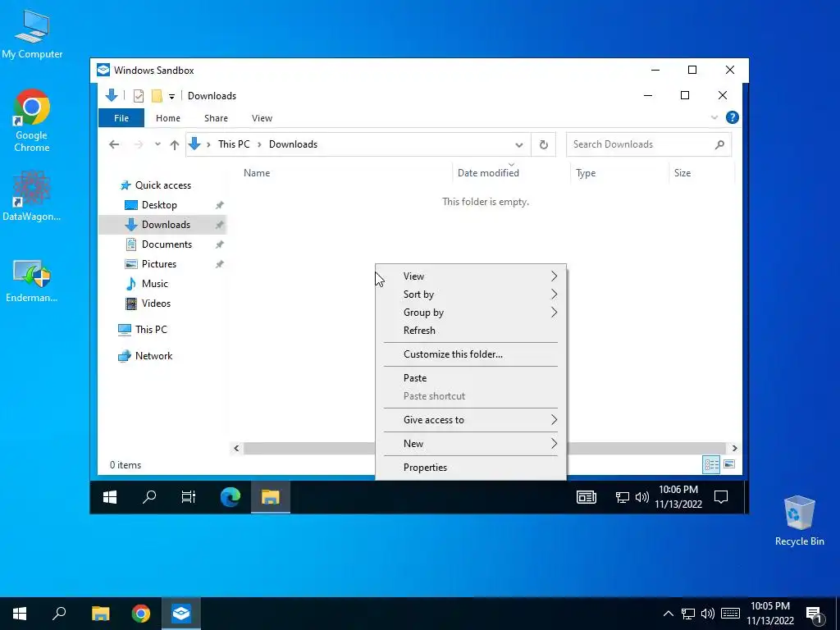Click File Explorer on sandbox taskbar
This screenshot has height=630, width=840.
pos(271,497)
